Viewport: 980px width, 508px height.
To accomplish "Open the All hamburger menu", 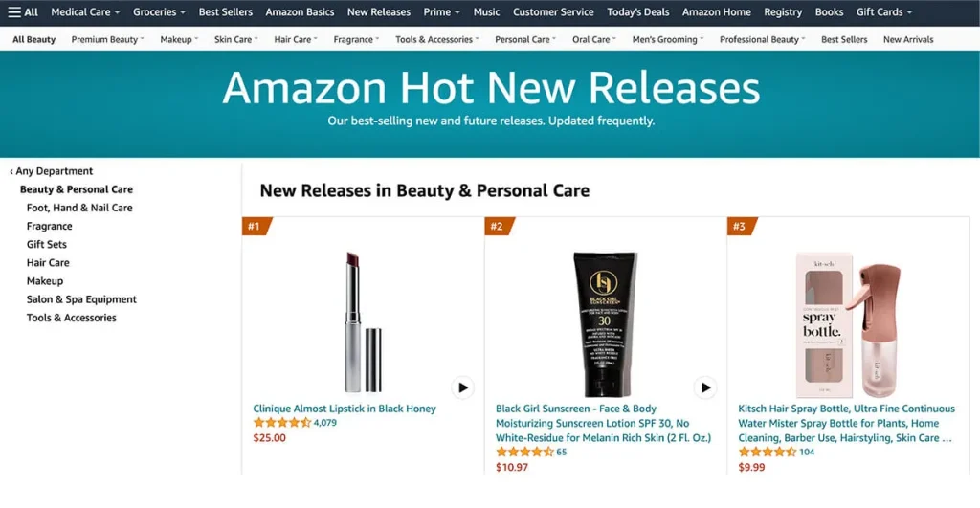I will click(23, 11).
